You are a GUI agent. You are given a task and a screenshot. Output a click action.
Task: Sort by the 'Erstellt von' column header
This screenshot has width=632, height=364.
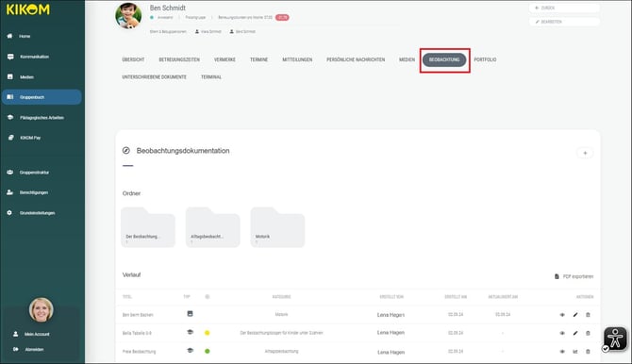391,297
